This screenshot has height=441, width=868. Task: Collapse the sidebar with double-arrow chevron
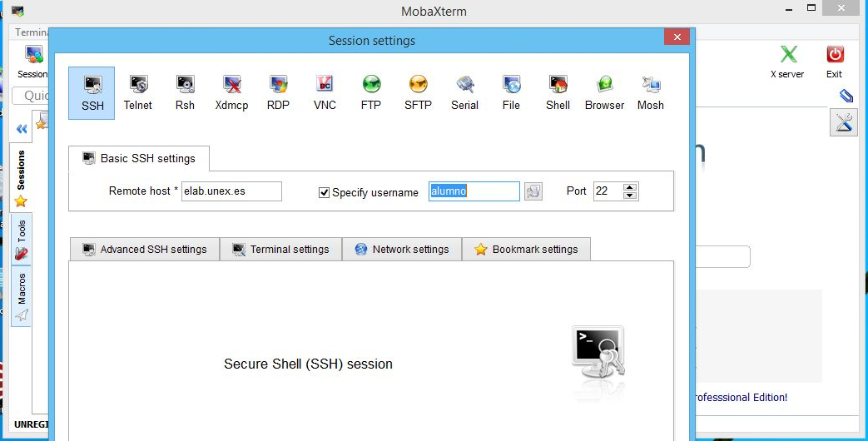coord(22,129)
